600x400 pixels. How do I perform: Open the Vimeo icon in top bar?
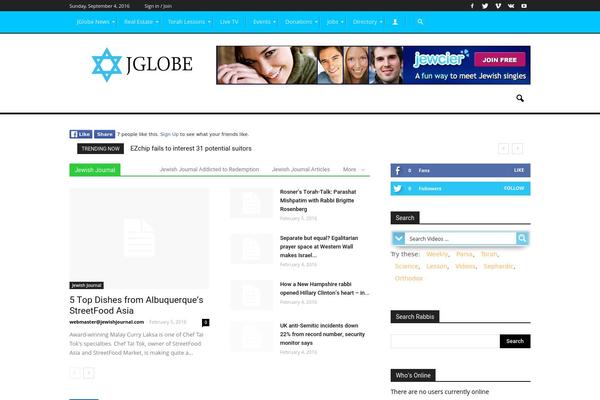coord(498,6)
